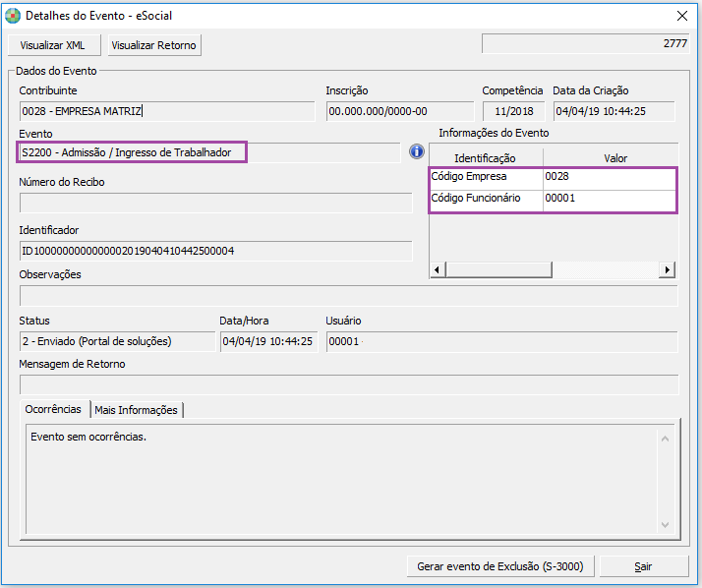
Task: Click Gerar evento de Exclusão (S-3000)
Action: pyautogui.click(x=499, y=566)
